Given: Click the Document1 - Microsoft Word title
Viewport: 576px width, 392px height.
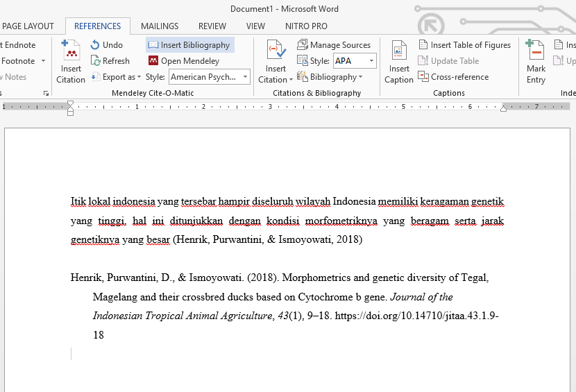Looking at the screenshot, I should coord(285,9).
